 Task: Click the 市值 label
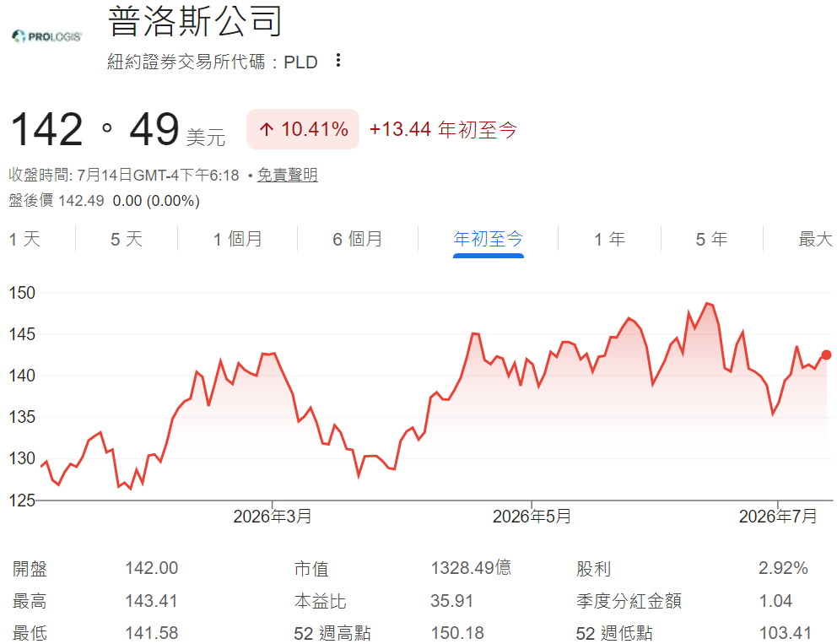pyautogui.click(x=311, y=568)
